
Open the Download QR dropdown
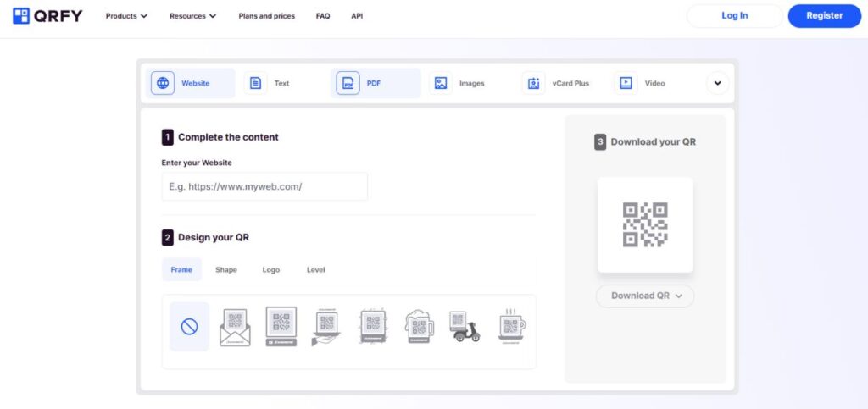(x=645, y=296)
